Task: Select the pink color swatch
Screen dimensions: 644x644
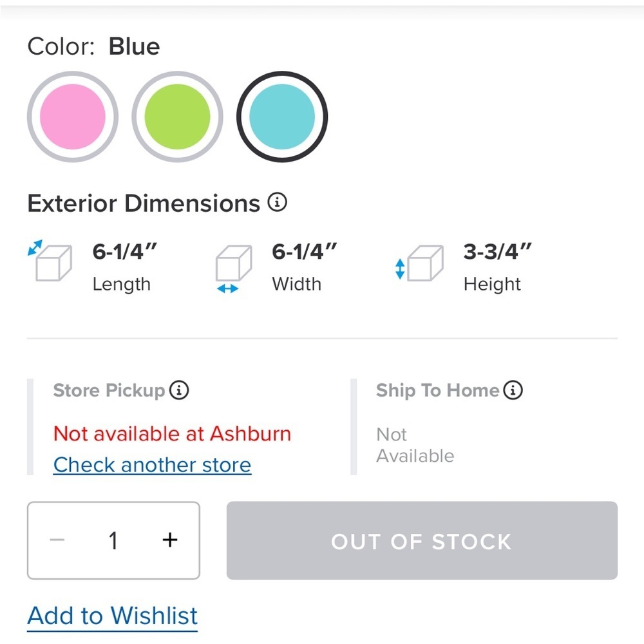Action: 73,117
